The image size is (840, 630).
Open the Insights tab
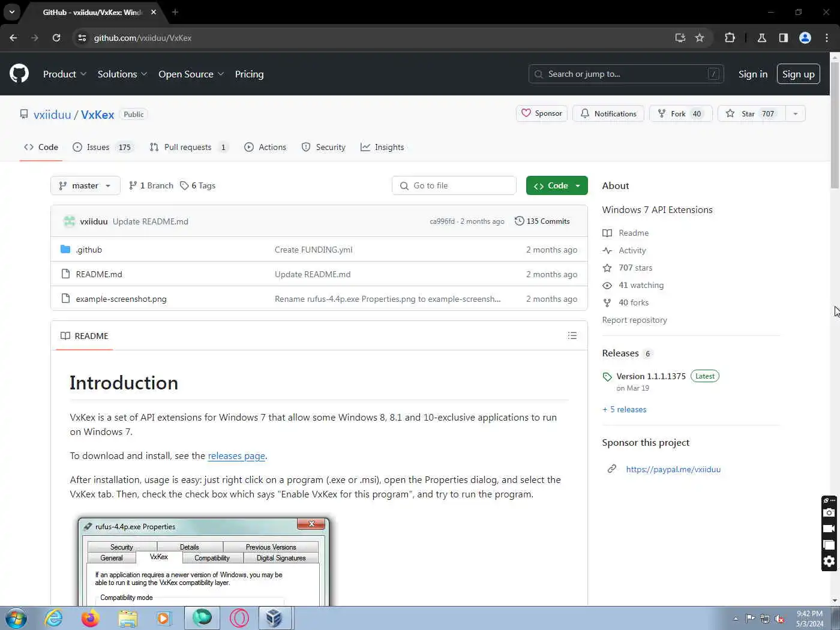coord(382,147)
